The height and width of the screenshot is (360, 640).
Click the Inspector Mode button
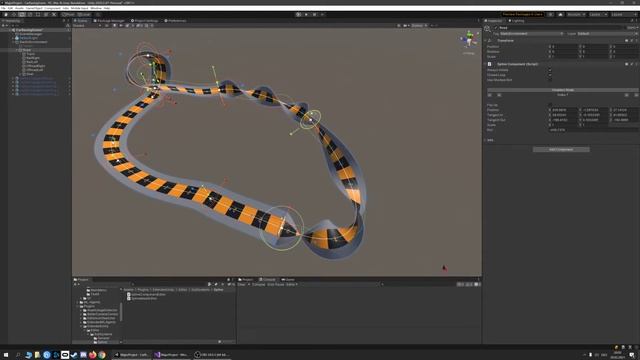pos(563,90)
